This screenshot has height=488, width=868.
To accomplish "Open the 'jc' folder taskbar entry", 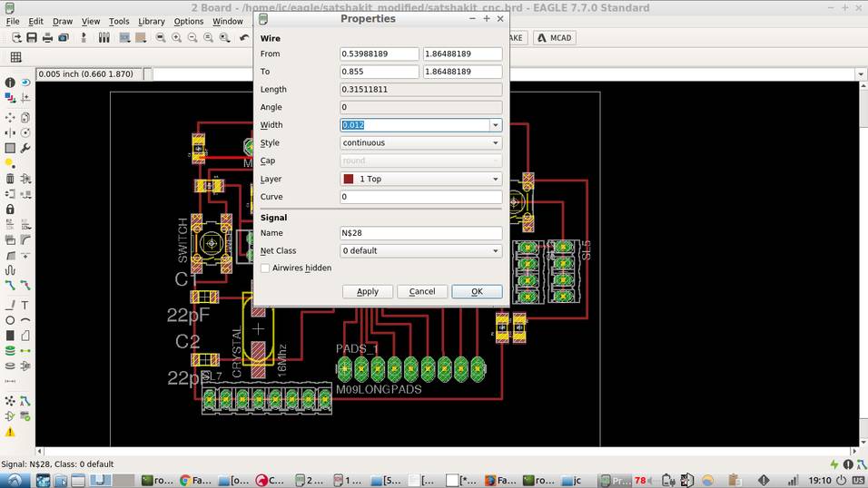I will 572,480.
